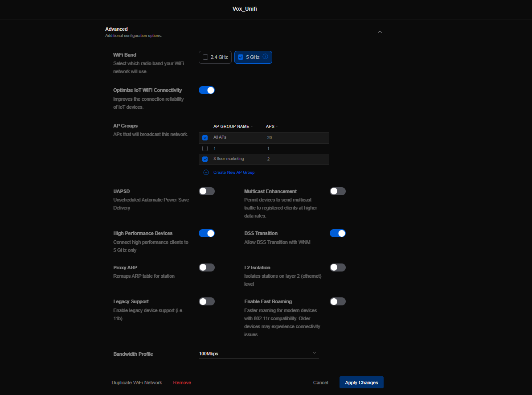532x395 pixels.
Task: Turn off High Performance Devices
Action: coord(206,233)
